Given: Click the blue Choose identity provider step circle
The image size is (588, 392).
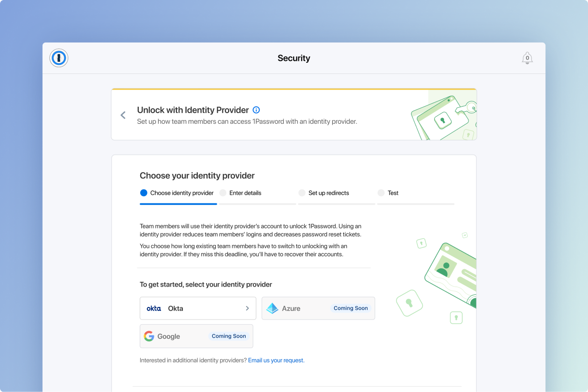Looking at the screenshot, I should [x=144, y=193].
